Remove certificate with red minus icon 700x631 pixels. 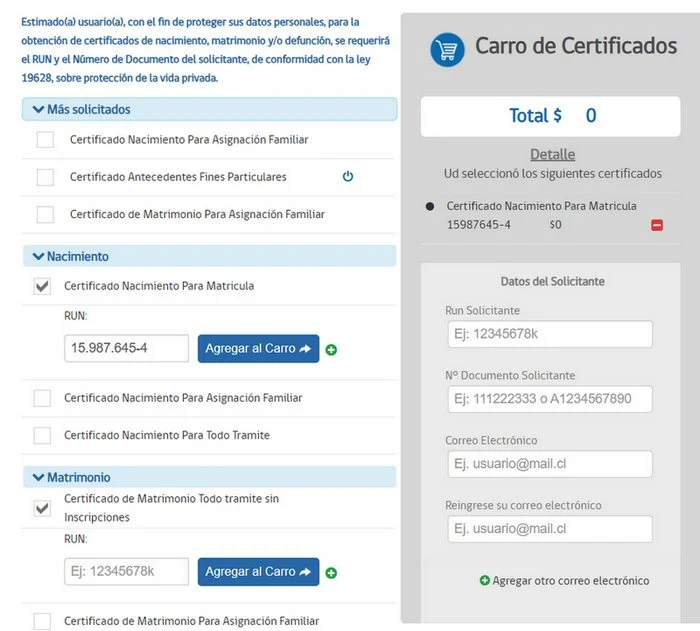point(657,225)
